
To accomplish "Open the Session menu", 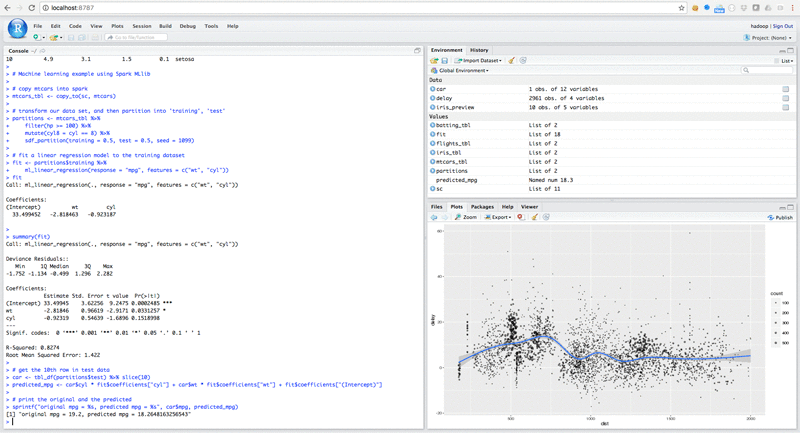I will [142, 26].
